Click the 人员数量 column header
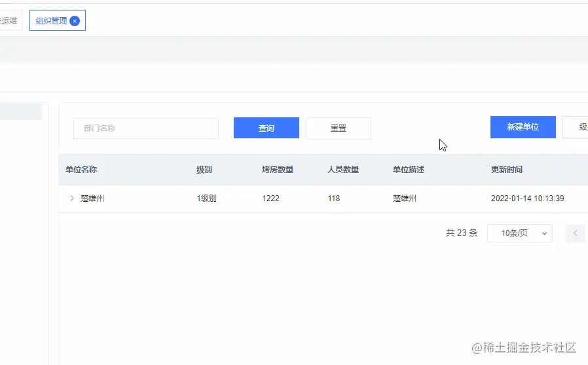Screen dimensions: 588x365 pos(343,170)
